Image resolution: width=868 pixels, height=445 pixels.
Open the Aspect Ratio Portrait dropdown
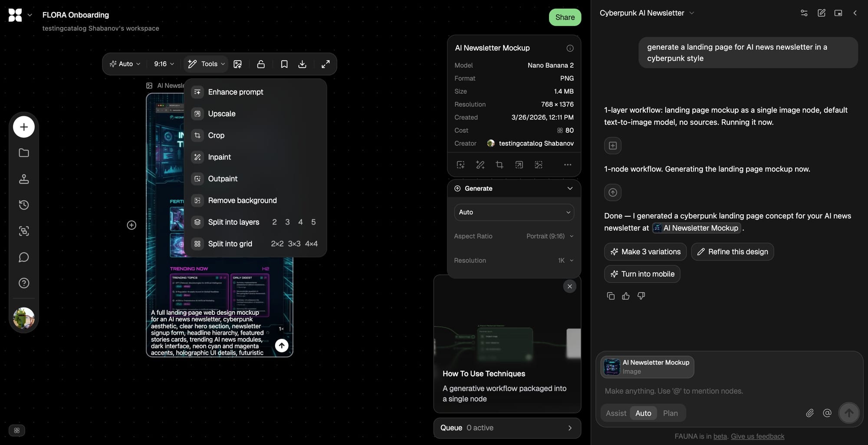pos(549,236)
